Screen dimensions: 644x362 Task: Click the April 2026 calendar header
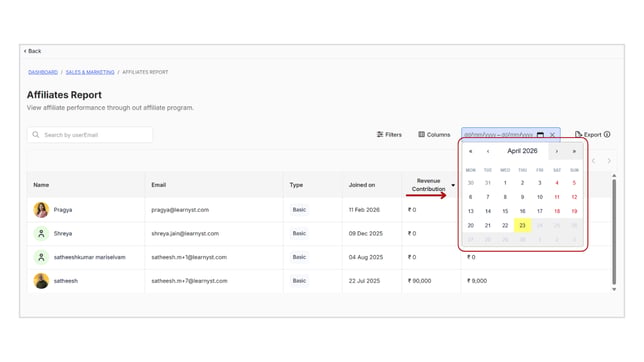click(522, 151)
